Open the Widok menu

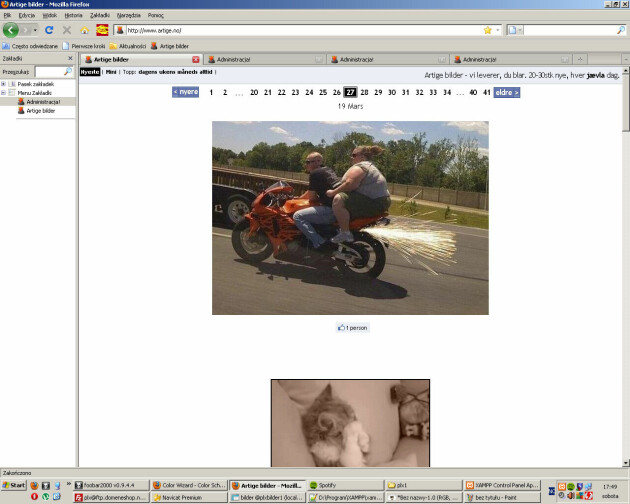(50, 15)
